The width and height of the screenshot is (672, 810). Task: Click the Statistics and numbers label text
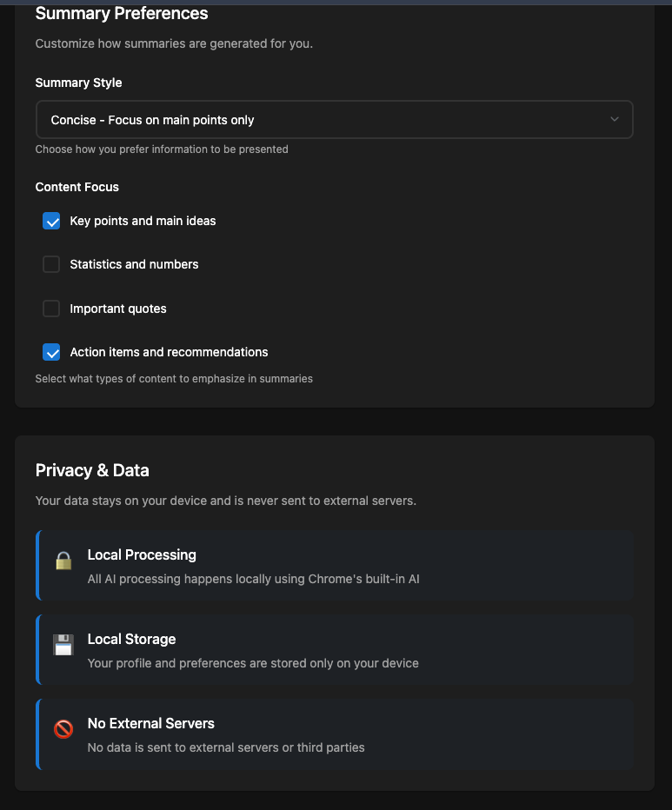coord(134,264)
